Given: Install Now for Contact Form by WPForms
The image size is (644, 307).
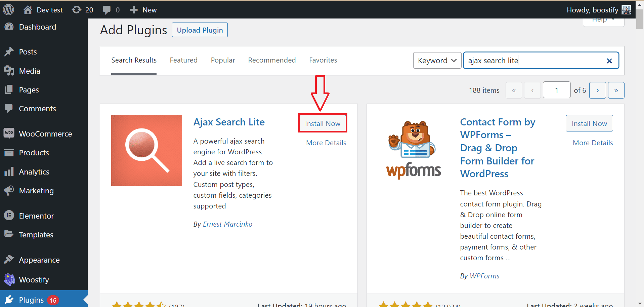Looking at the screenshot, I should point(589,123).
